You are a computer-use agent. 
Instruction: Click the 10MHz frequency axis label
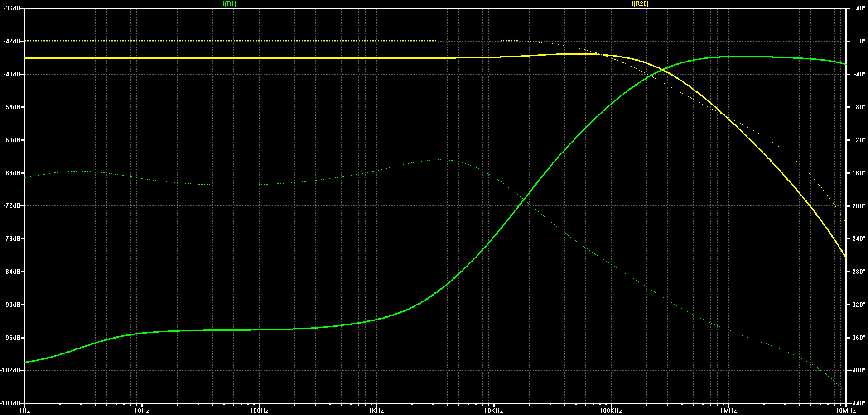846,410
